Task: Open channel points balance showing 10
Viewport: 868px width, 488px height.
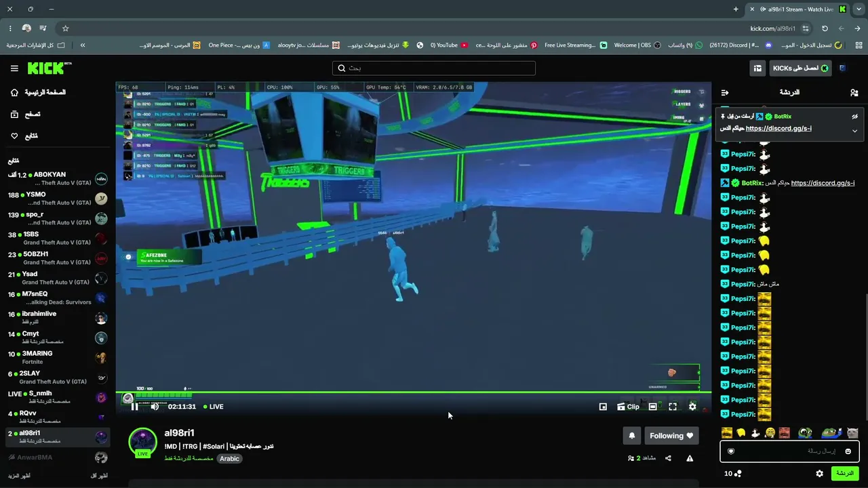Action: (x=733, y=473)
